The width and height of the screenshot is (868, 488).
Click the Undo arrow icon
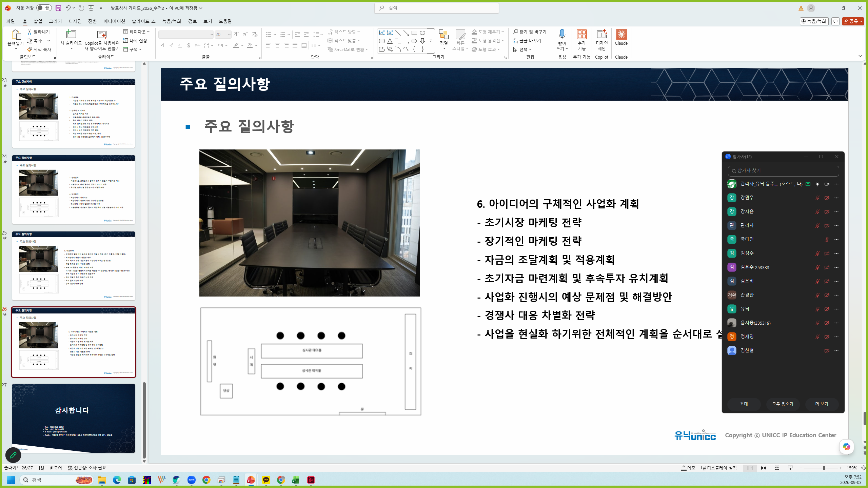coord(68,8)
